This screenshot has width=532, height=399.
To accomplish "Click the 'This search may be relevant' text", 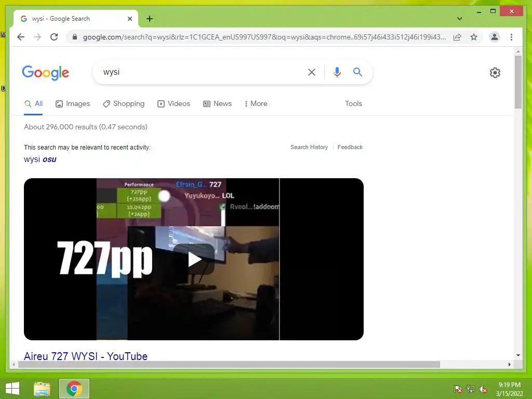I will click(87, 147).
